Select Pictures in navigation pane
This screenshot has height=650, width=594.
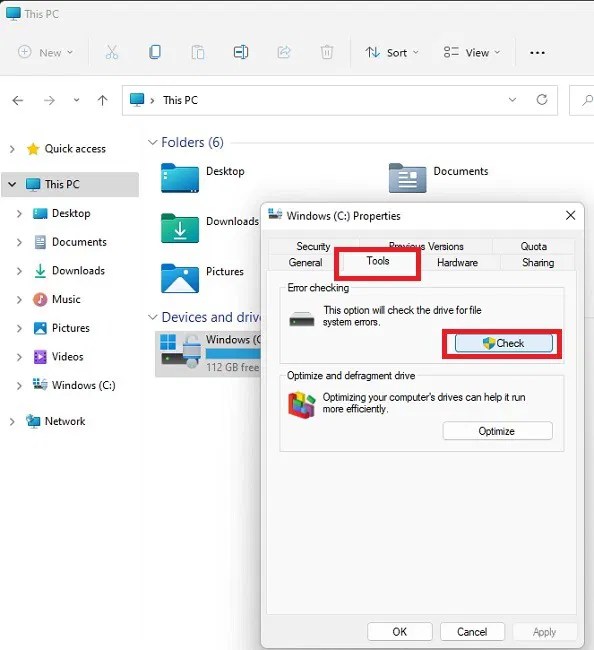pos(61,328)
